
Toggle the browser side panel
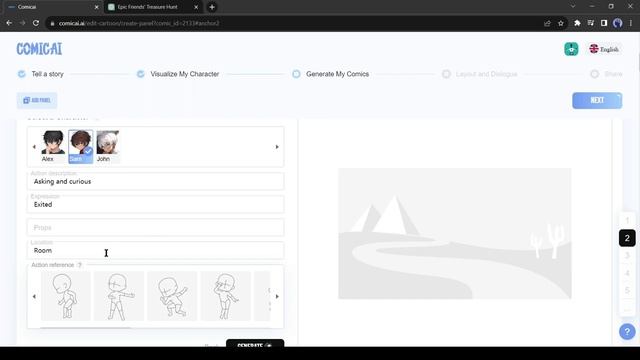tap(604, 23)
